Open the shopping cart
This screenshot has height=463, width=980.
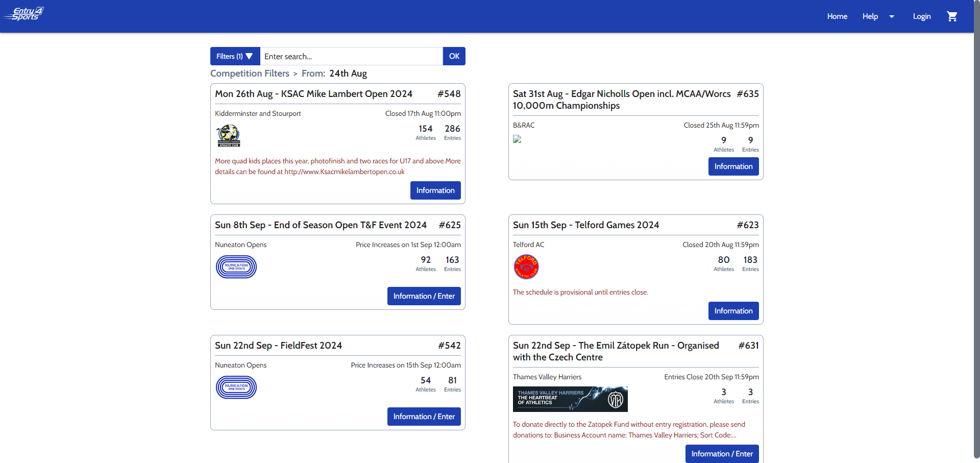click(x=952, y=16)
